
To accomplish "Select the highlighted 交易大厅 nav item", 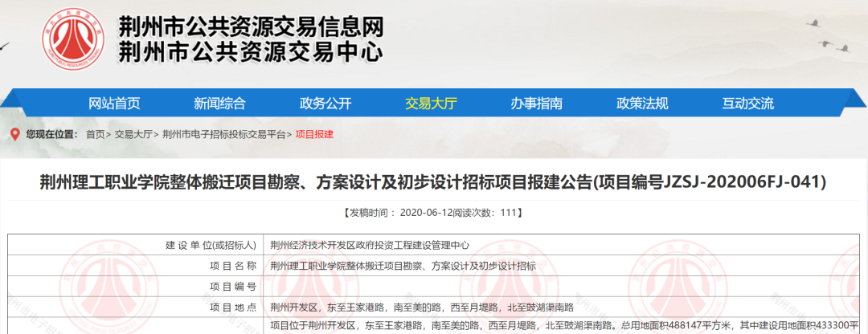I will (x=431, y=103).
